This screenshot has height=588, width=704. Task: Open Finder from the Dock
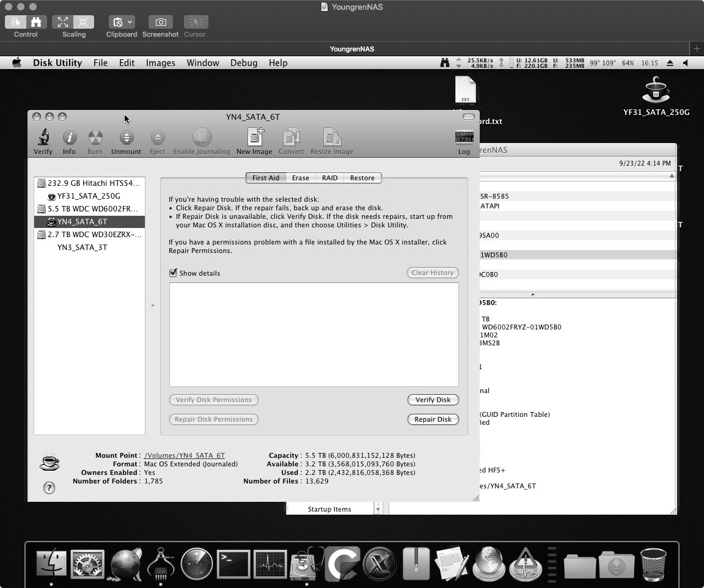click(51, 564)
